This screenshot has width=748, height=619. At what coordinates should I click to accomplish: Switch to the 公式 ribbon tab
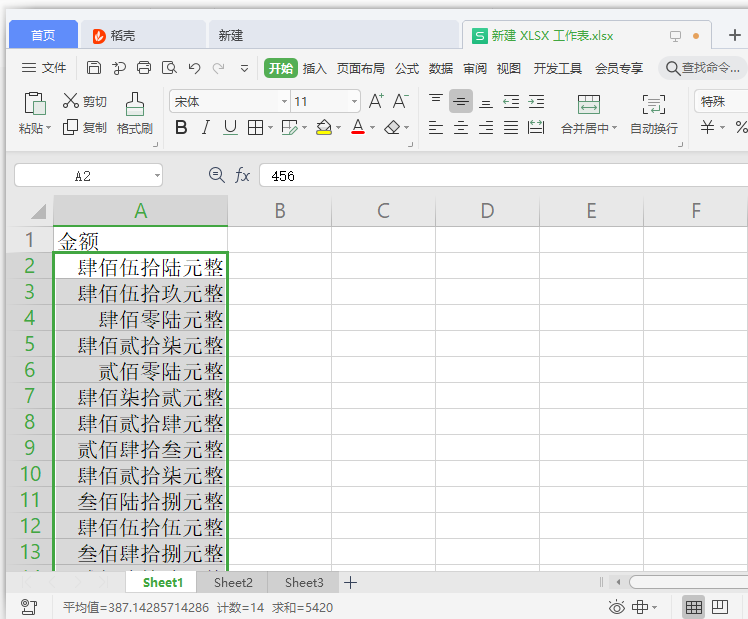406,68
